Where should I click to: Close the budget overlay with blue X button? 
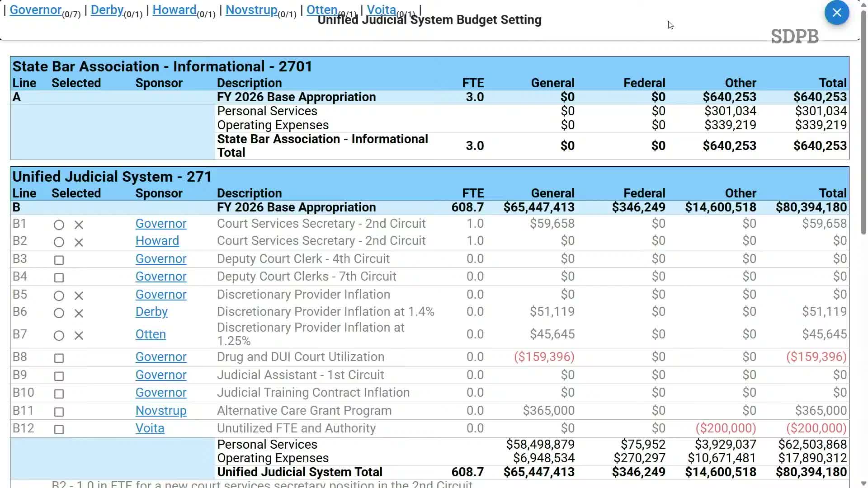(836, 13)
